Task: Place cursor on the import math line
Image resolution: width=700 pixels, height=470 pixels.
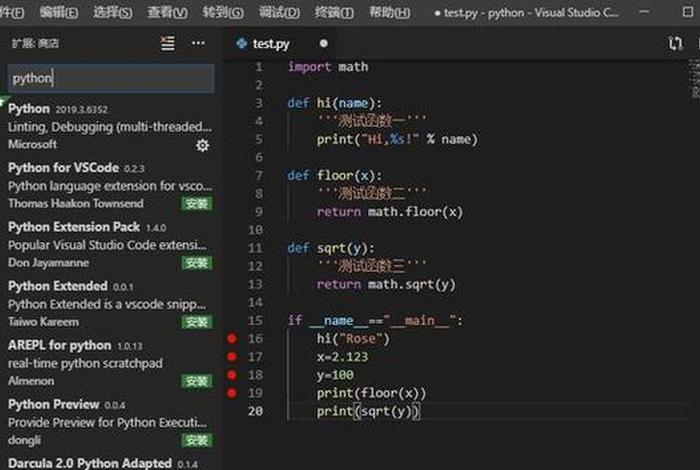Action: pyautogui.click(x=328, y=67)
